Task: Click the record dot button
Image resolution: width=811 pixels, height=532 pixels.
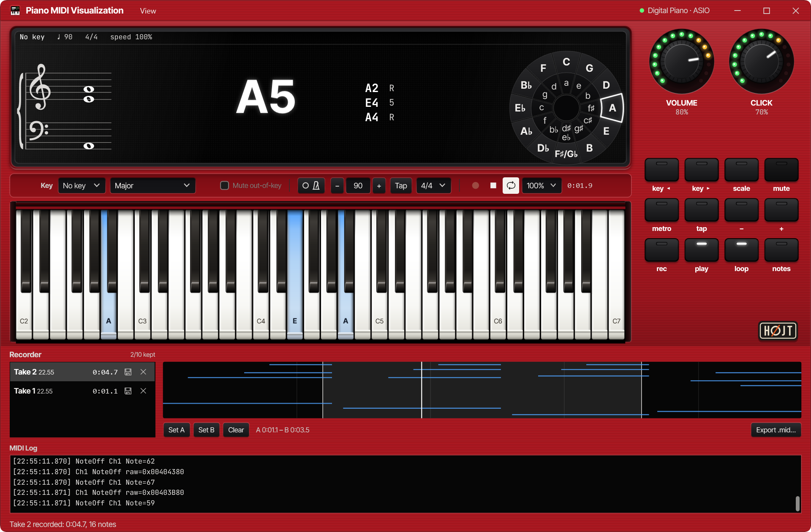Action: tap(475, 186)
